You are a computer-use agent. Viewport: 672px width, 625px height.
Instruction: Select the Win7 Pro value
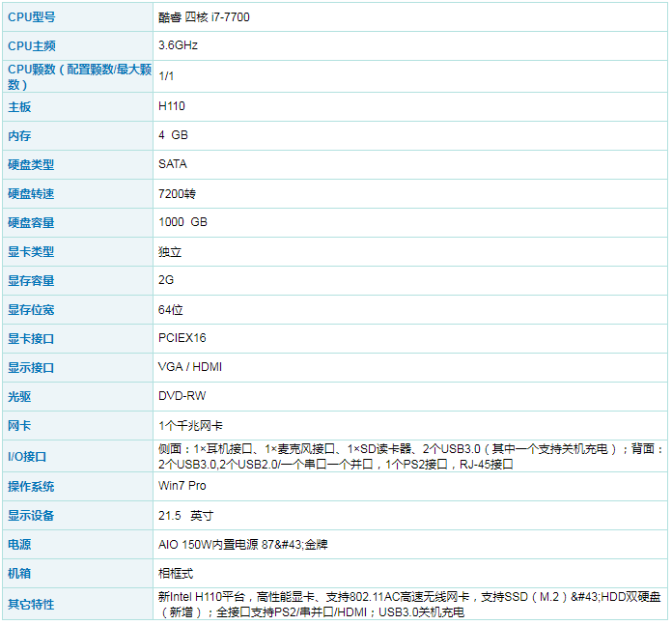(182, 486)
